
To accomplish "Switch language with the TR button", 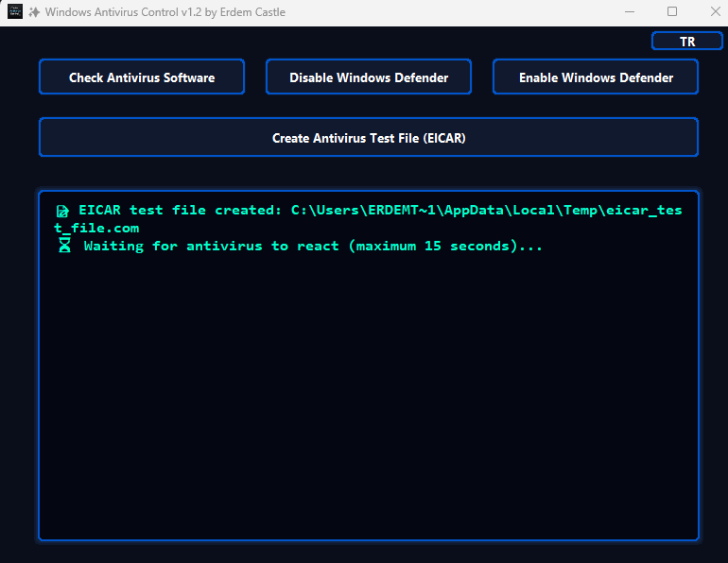I will [x=687, y=42].
